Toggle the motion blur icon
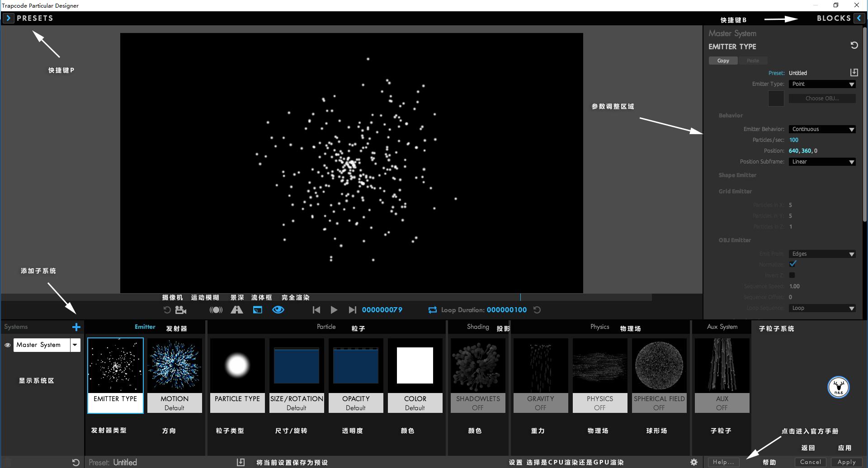 pyautogui.click(x=216, y=310)
